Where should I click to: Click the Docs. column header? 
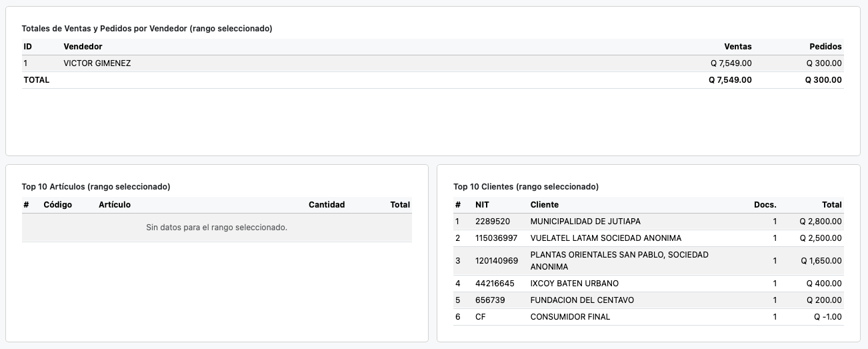coord(765,205)
